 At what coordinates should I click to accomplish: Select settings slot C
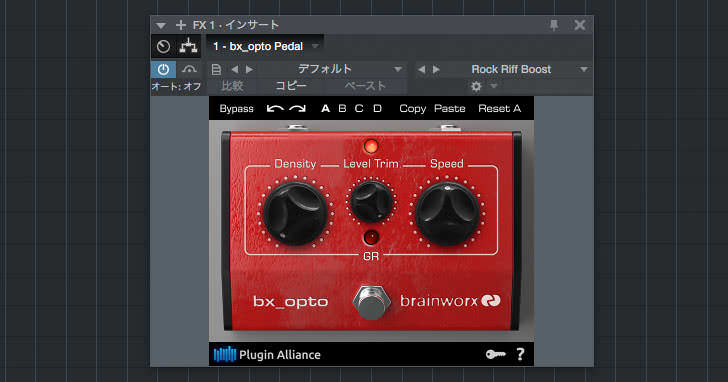[359, 109]
